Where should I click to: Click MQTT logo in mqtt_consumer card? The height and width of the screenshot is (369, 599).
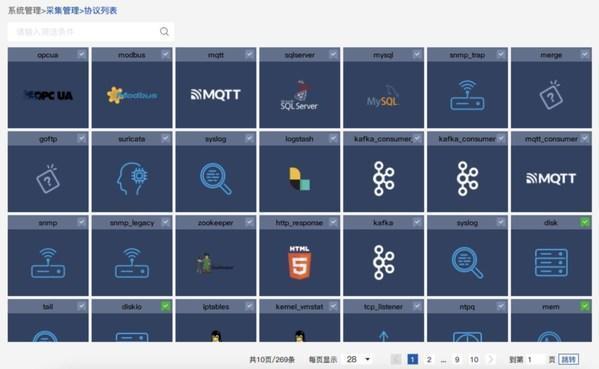coord(551,178)
